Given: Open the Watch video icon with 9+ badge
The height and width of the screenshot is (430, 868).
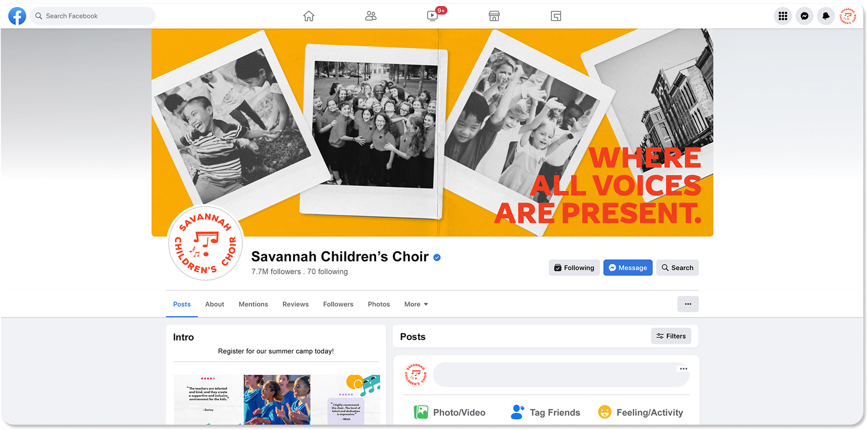Looking at the screenshot, I should coord(433,16).
